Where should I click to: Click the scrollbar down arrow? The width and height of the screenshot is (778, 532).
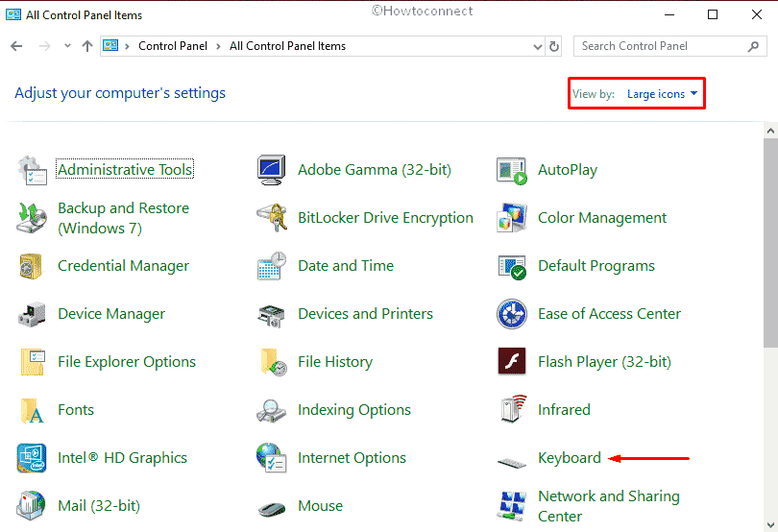(x=770, y=524)
